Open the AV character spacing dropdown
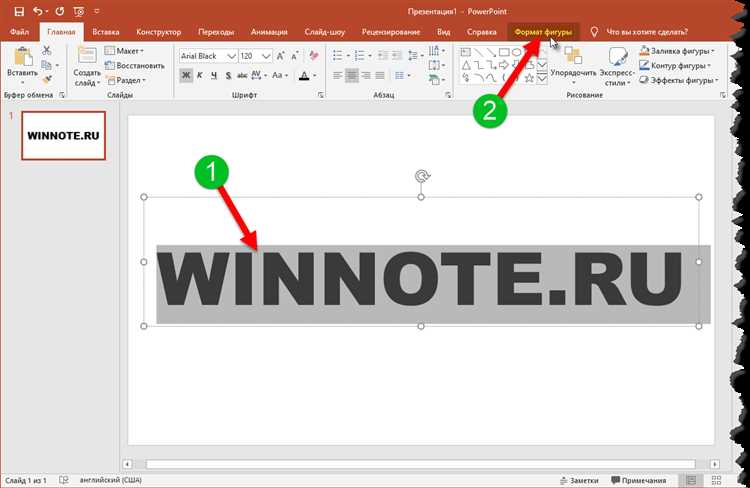750x488 pixels. (258, 75)
